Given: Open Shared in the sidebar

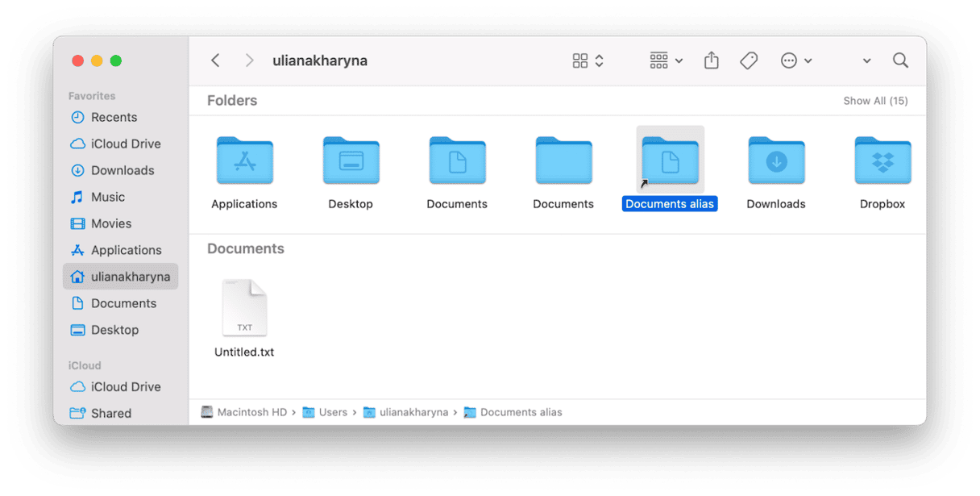Looking at the screenshot, I should (x=121, y=413).
